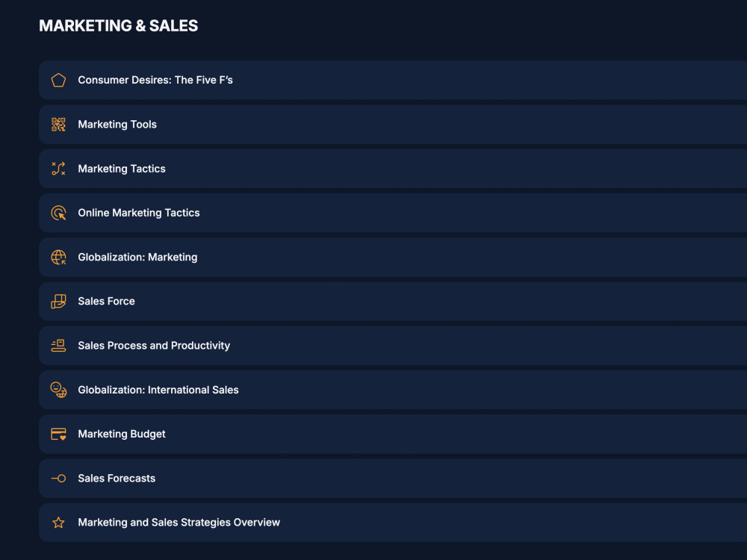Click the globe icon beside Globalization: Marketing
The image size is (747, 560).
(x=58, y=257)
